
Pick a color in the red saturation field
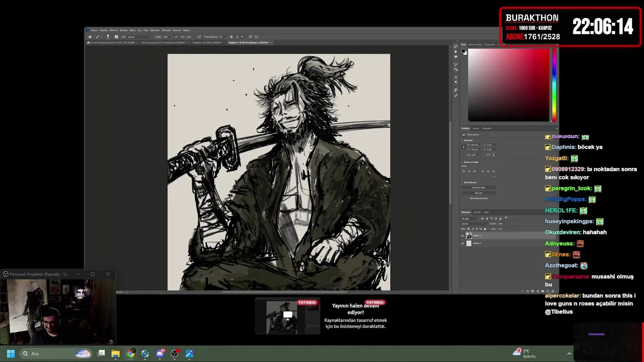tap(509, 85)
